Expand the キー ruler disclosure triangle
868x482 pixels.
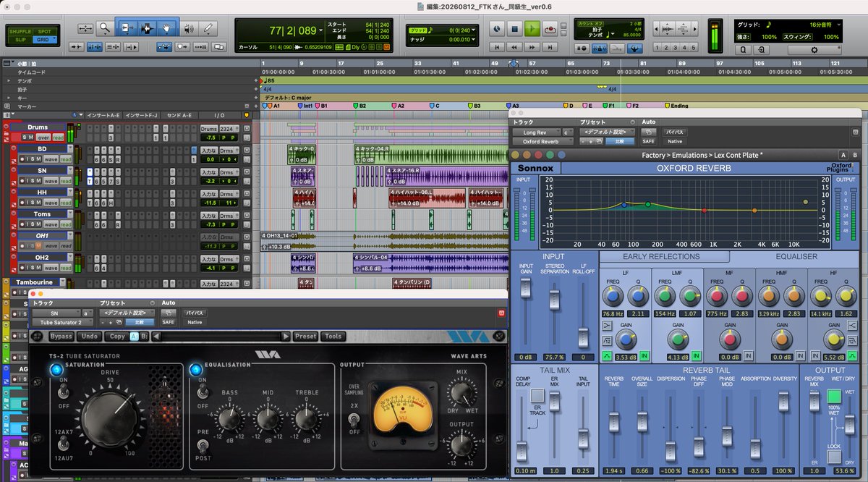click(x=7, y=97)
